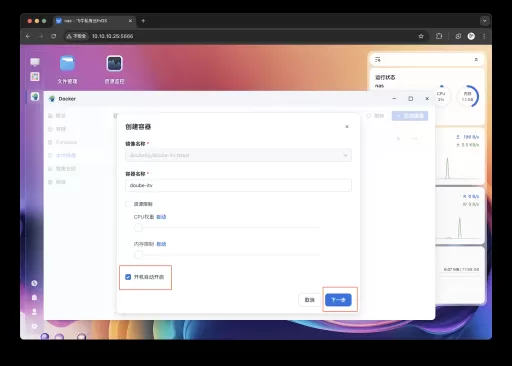Screen dimensions: 512x366
Task: Click browser forward arrow
Action: click(x=41, y=36)
